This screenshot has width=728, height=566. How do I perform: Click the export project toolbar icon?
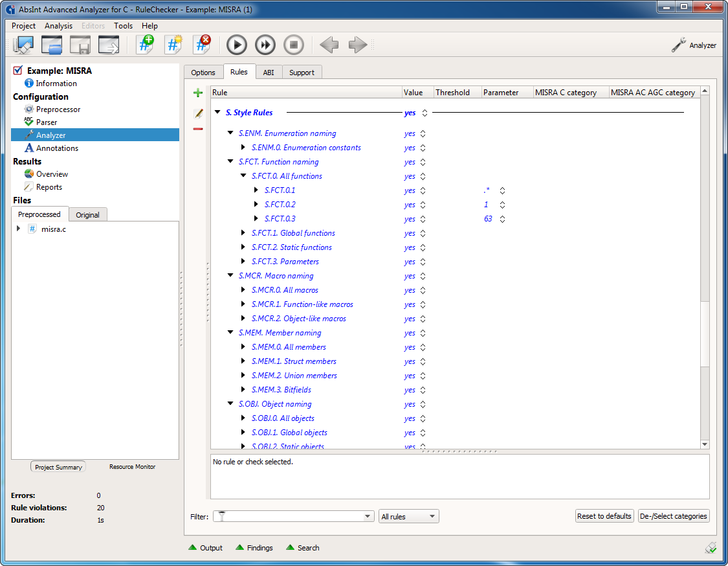click(x=109, y=45)
